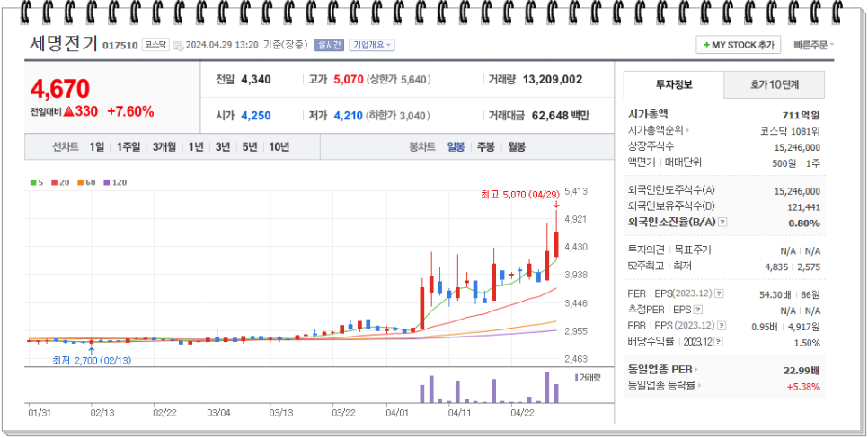Click the 코스닥 market badge
The height and width of the screenshot is (438, 868).
pyautogui.click(x=155, y=45)
